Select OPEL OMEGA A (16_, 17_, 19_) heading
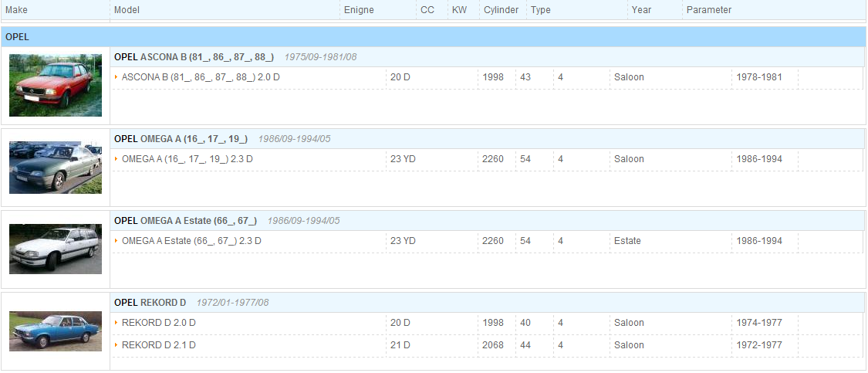868x373 pixels. 181,138
